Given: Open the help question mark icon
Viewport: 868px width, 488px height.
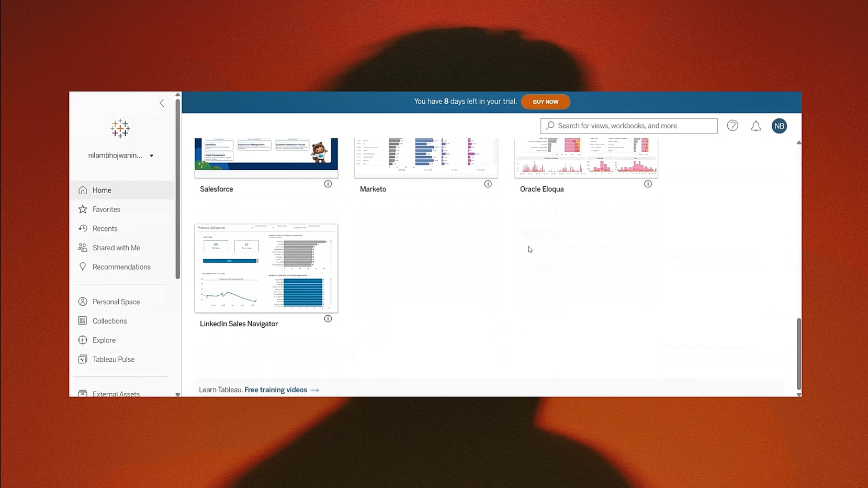Looking at the screenshot, I should point(732,126).
